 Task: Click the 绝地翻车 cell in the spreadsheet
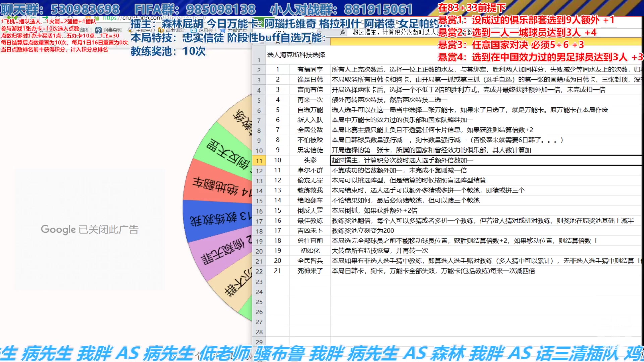tap(310, 200)
